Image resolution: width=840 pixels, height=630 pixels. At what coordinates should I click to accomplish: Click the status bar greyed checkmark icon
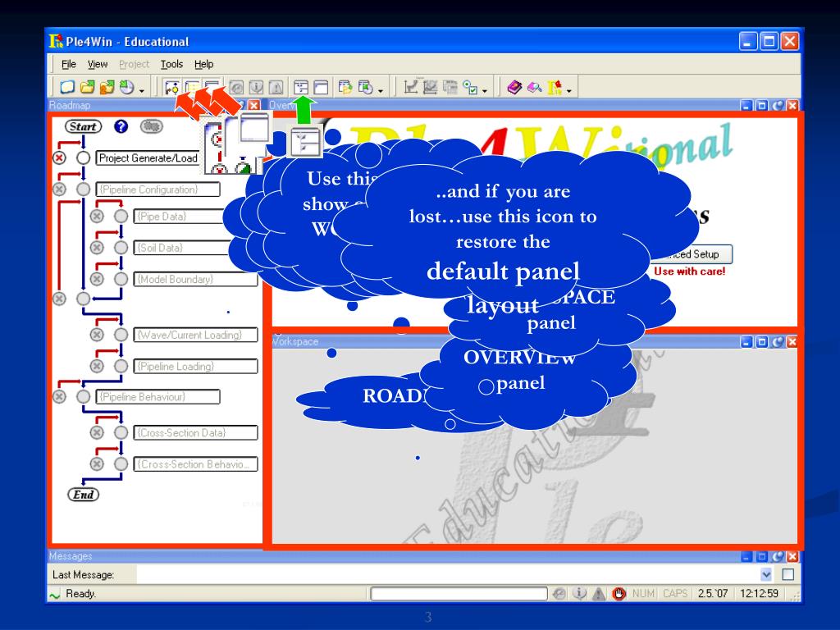coord(559,594)
